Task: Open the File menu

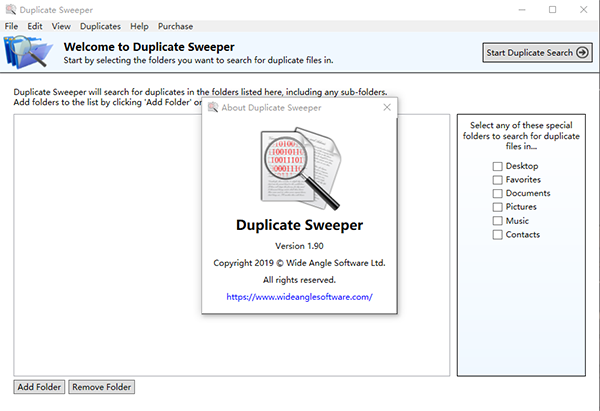Action: point(11,26)
